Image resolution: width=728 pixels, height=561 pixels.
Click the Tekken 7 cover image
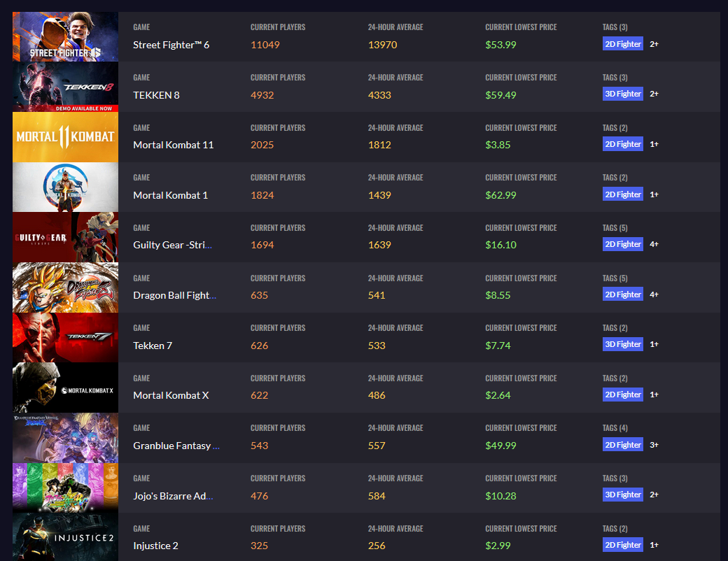coord(66,337)
